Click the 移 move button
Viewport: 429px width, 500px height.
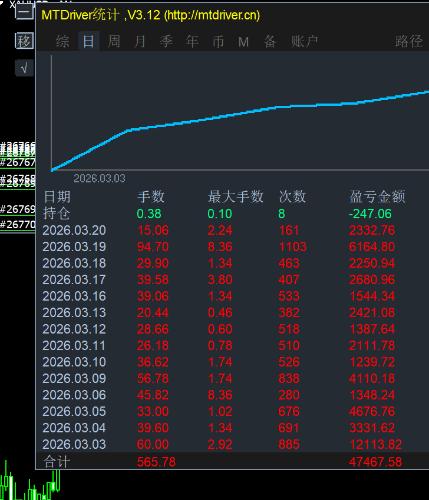click(x=24, y=41)
